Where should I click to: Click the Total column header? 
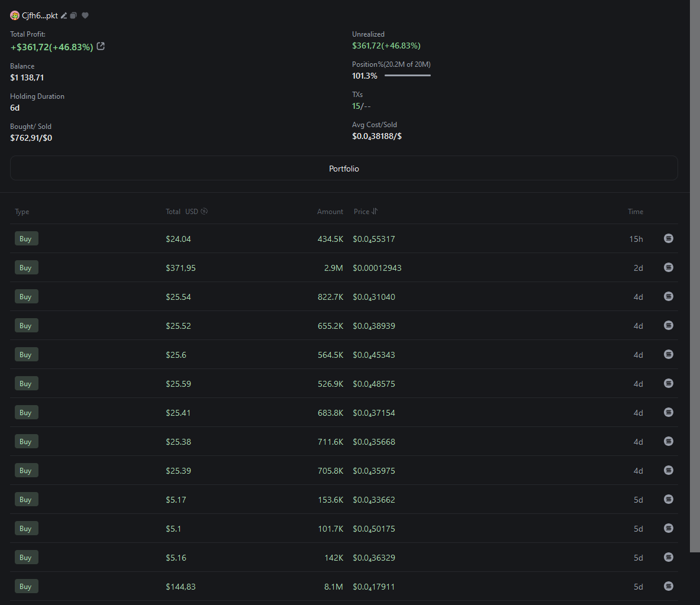[x=173, y=212]
